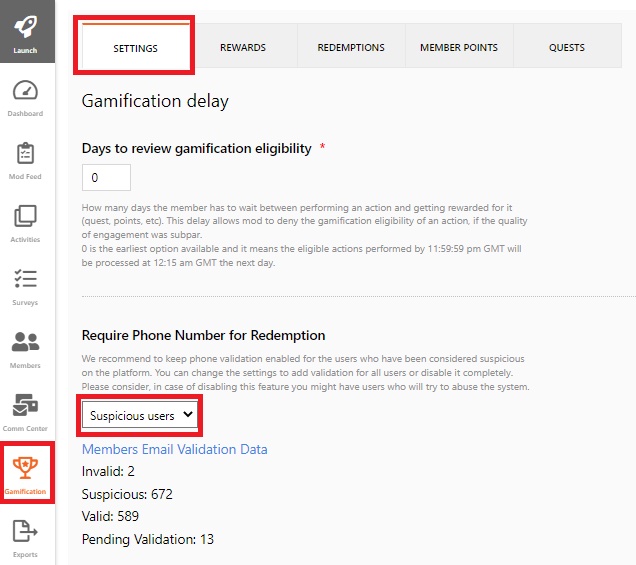This screenshot has height=565, width=636.
Task: Click the 'Valid: 589' text
Action: tap(110, 516)
